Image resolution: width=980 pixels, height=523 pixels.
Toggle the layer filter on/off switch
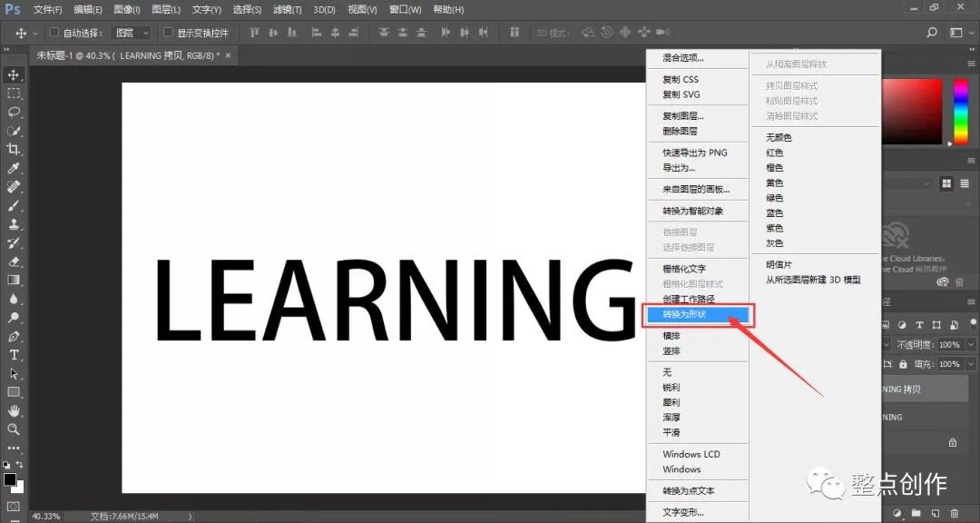pyautogui.click(x=973, y=323)
